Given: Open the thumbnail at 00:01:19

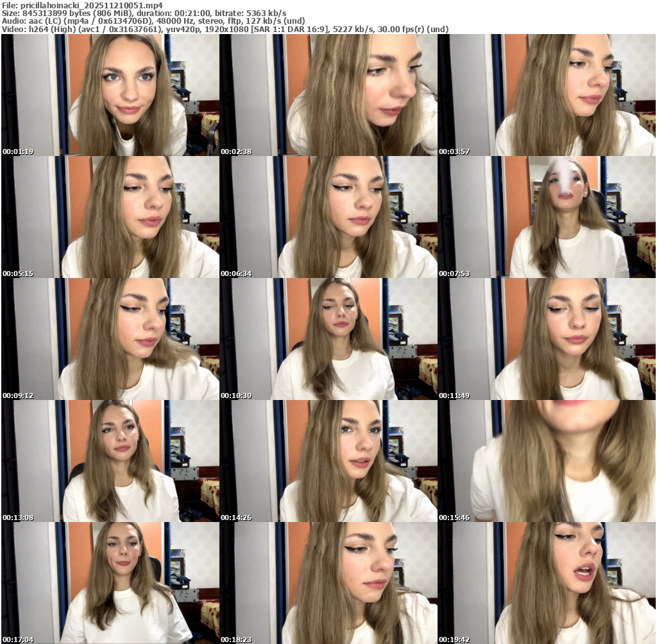Looking at the screenshot, I should tap(110, 94).
